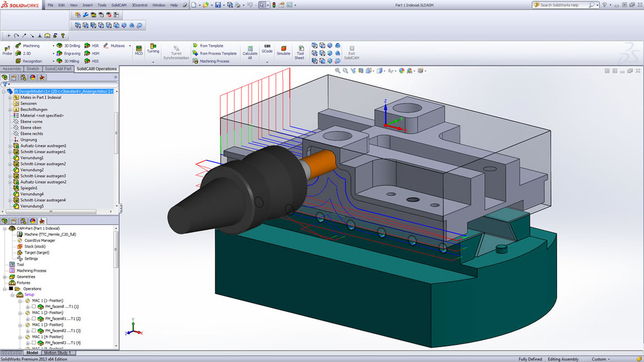644x362 pixels.
Task: Select the HSM operation
Action: pyautogui.click(x=92, y=53)
